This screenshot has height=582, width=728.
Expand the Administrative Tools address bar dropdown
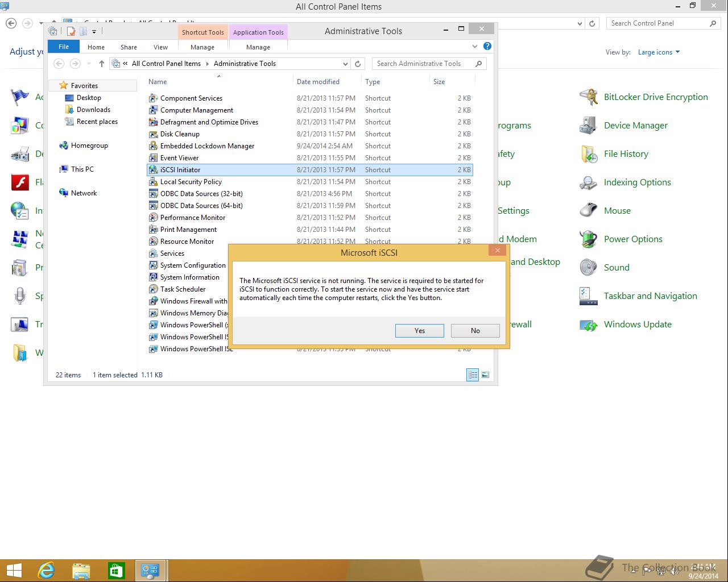click(345, 64)
